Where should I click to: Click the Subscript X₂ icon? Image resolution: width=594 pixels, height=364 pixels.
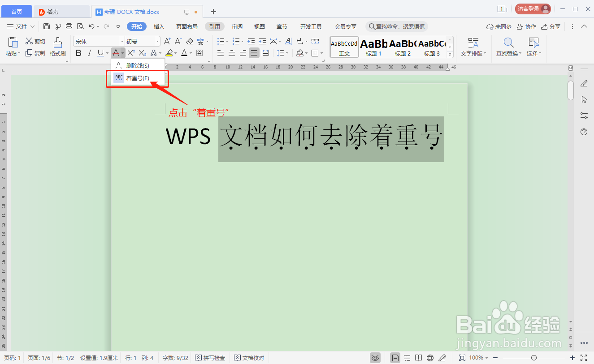click(143, 53)
